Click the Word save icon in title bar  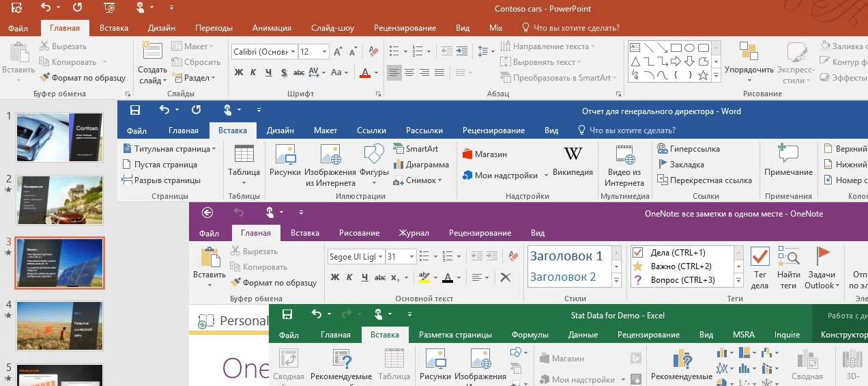134,110
